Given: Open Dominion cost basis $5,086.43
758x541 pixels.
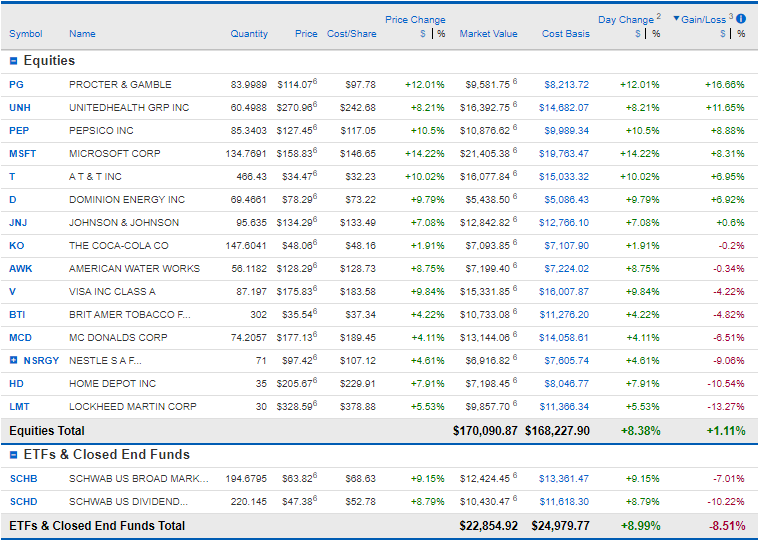Looking at the screenshot, I should [567, 200].
